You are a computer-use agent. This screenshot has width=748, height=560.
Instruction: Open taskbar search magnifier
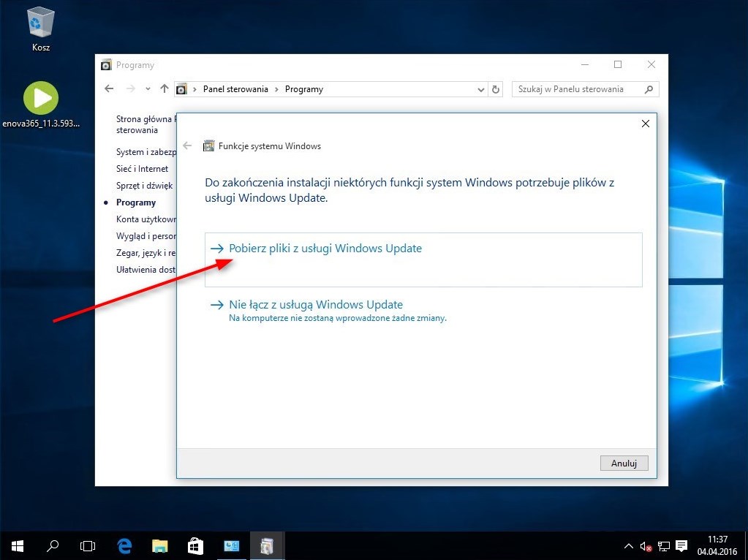coord(53,545)
